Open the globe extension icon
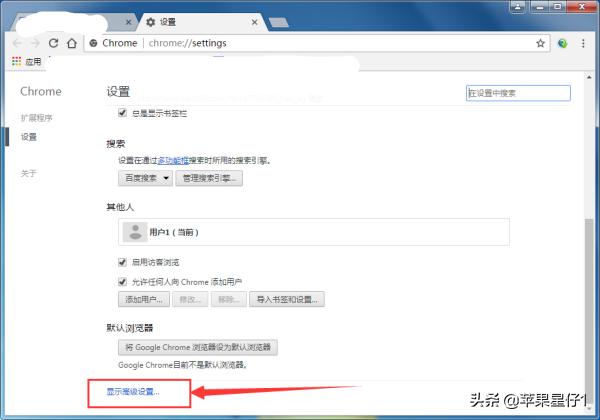 [562, 43]
